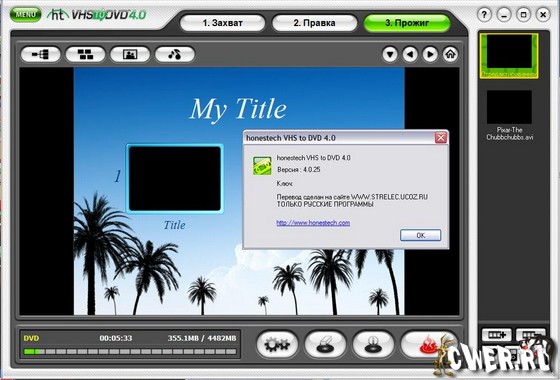This screenshot has width=560, height=380.
Task: Maximize the VHS to DVD window
Action: click(x=523, y=15)
